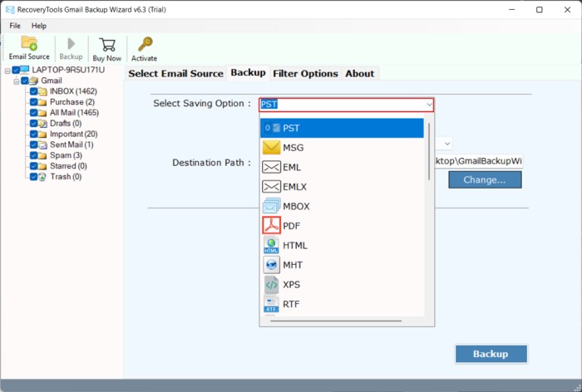582x392 pixels.
Task: Select the PDF format icon
Action: coord(272,225)
